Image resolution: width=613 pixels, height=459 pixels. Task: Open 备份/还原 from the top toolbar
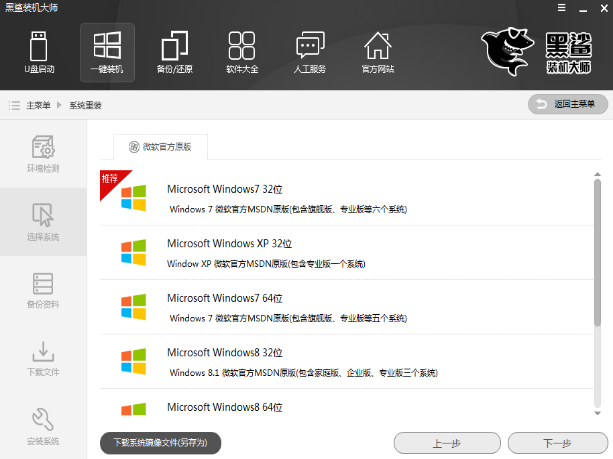pyautogui.click(x=174, y=52)
